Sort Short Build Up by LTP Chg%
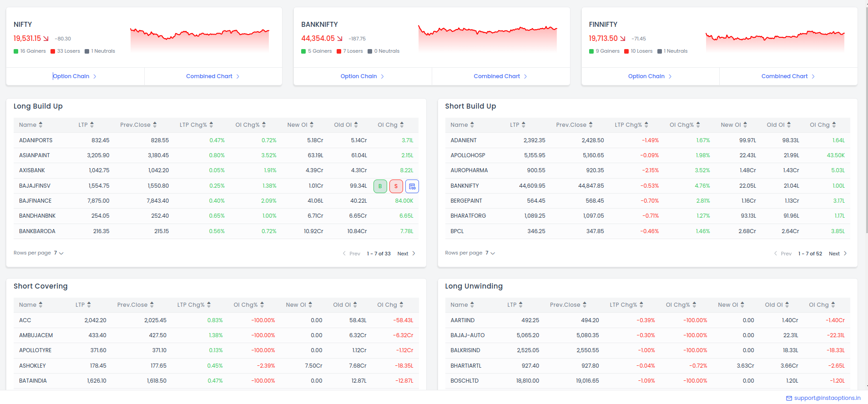868x404 pixels. pos(631,125)
